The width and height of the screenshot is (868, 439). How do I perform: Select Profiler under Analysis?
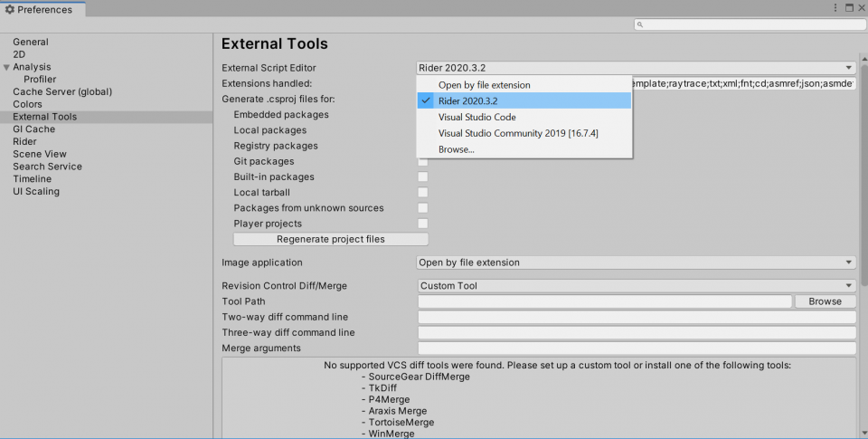pos(39,80)
